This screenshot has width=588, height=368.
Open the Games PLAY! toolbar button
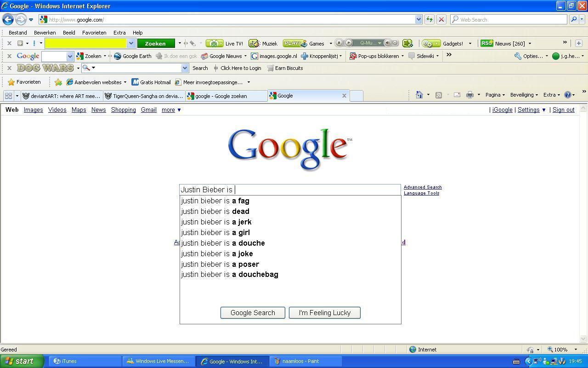304,43
